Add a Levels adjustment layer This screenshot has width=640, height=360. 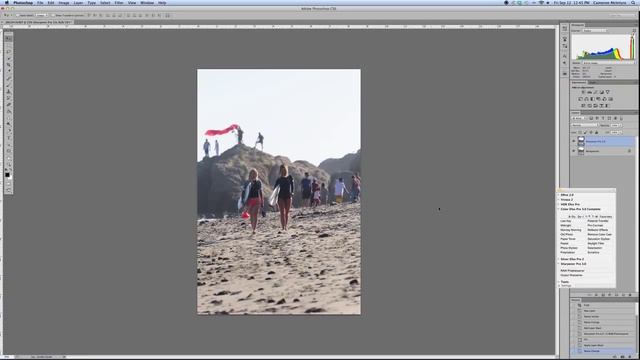(589, 92)
